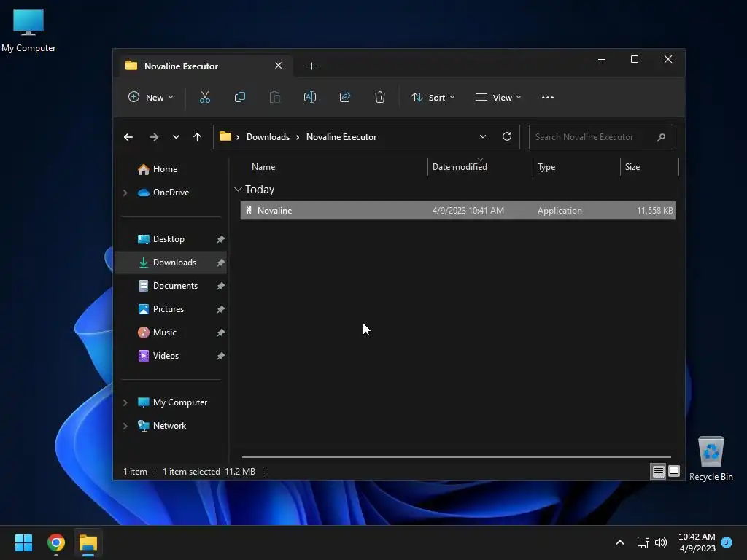Toggle pin beside Music
The image size is (747, 560).
point(220,332)
